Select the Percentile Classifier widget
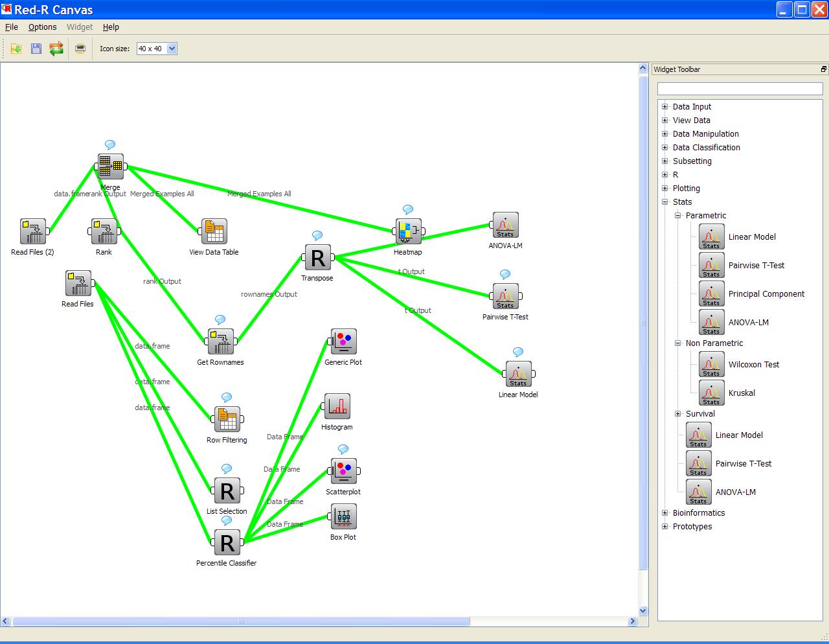 (x=227, y=543)
